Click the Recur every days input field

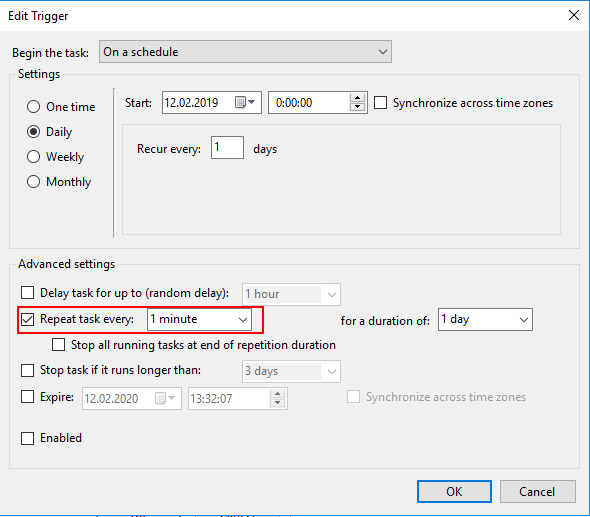click(x=227, y=147)
